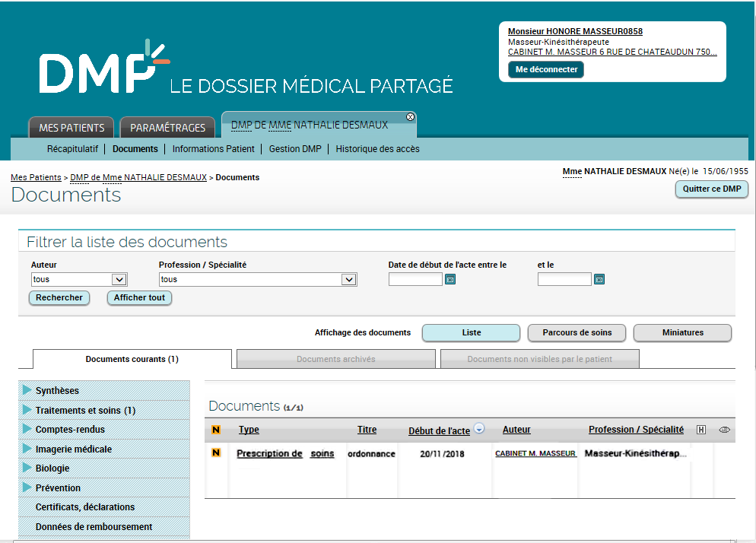Viewport: 756px width, 543px height.
Task: Click the DMP logo
Action: click(105, 68)
